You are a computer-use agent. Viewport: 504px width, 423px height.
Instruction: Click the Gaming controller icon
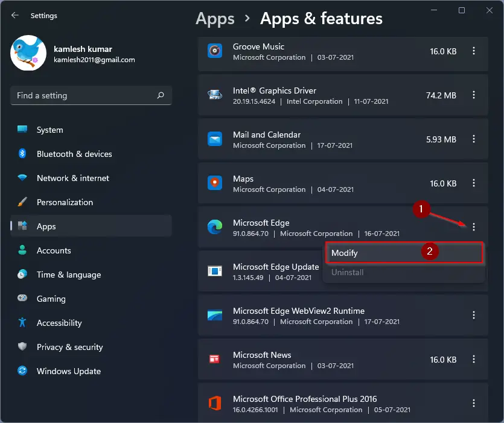click(x=22, y=297)
